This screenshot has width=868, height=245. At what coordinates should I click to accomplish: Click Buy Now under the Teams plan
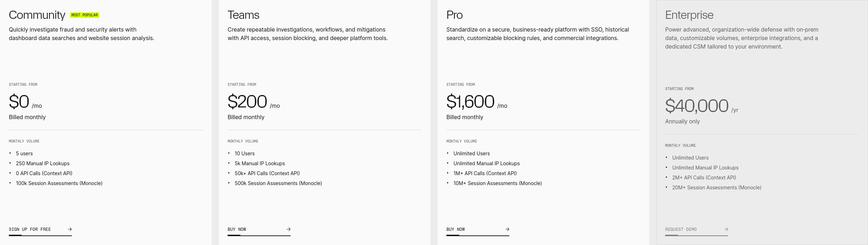point(237,229)
